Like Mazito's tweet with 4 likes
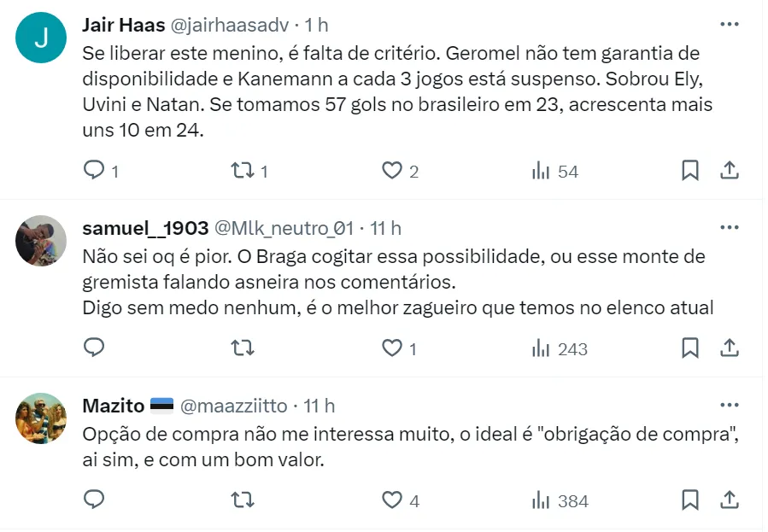The height and width of the screenshot is (532, 768). 391,500
